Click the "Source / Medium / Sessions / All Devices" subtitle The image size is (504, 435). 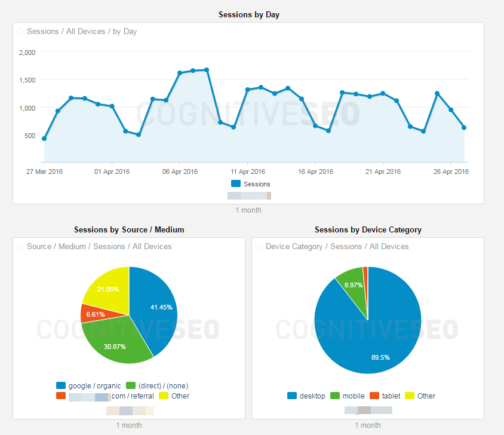(99, 246)
